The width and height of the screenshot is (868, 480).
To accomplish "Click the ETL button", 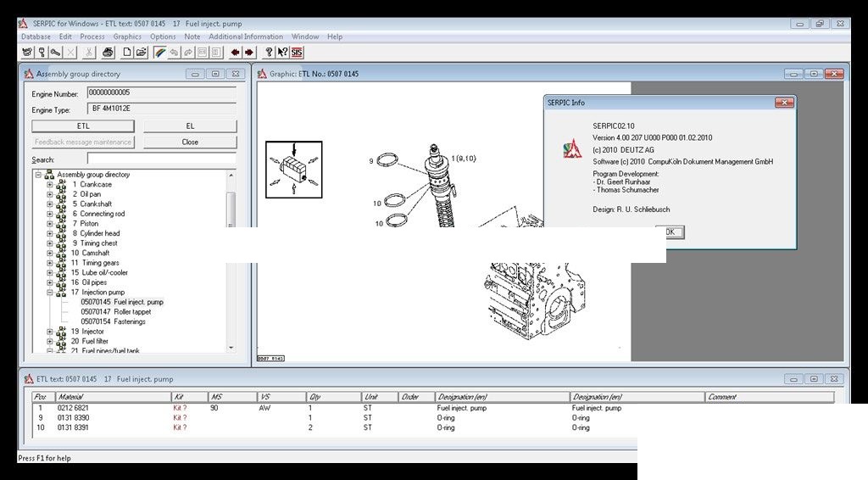I will pyautogui.click(x=83, y=126).
